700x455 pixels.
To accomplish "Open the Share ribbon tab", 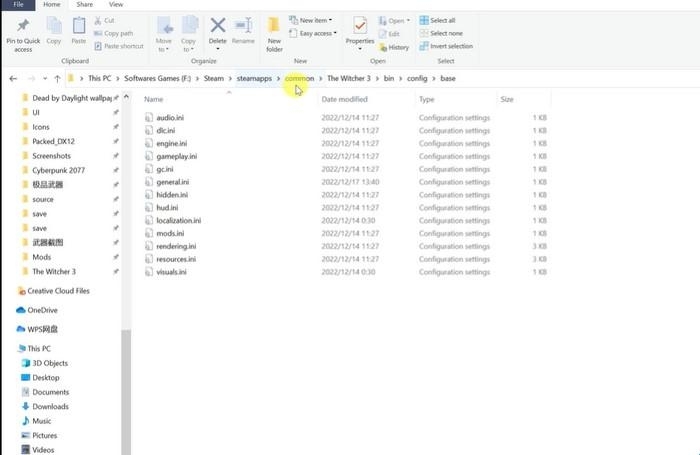I will tap(82, 5).
